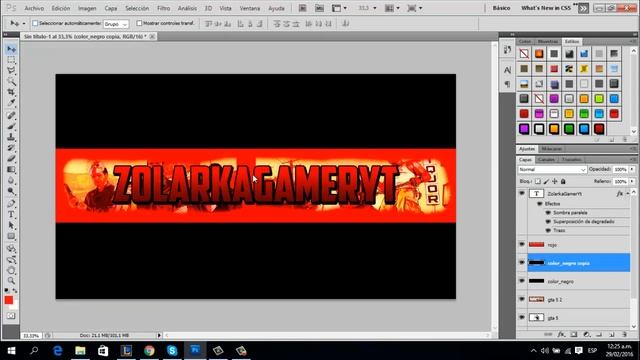Select the Lasso tool
Screen dimensions: 640x360
click(11, 71)
